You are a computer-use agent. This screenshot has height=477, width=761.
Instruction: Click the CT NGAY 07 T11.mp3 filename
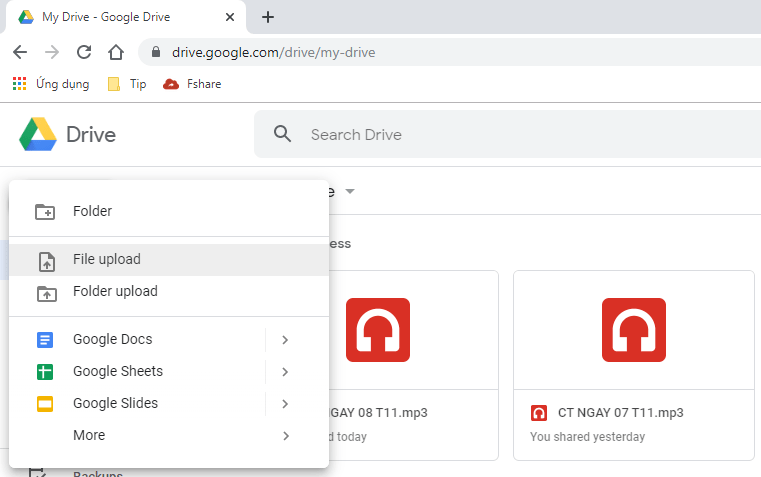click(621, 413)
